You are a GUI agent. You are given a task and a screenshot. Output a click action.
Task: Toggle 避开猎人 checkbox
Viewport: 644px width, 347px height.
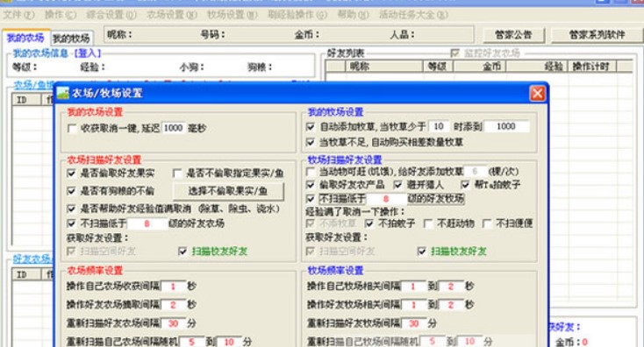pos(397,185)
